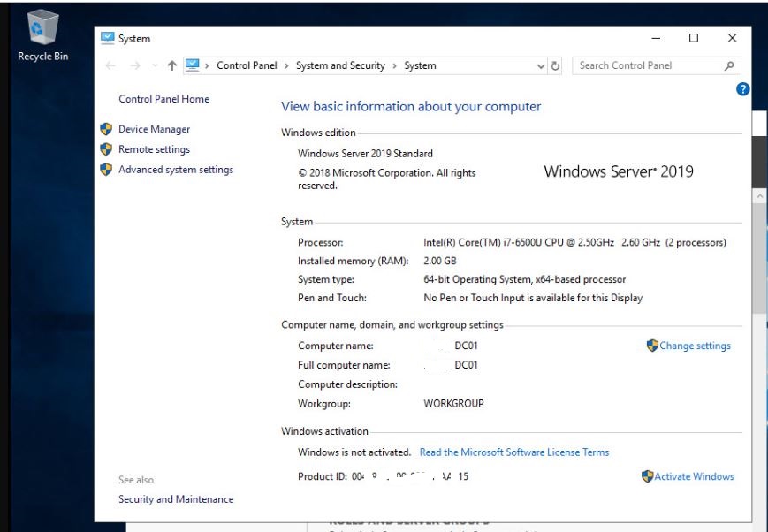Viewport: 768px width, 532px height.
Task: Click the vertical scrollbar thumb of background window
Action: (x=760, y=258)
